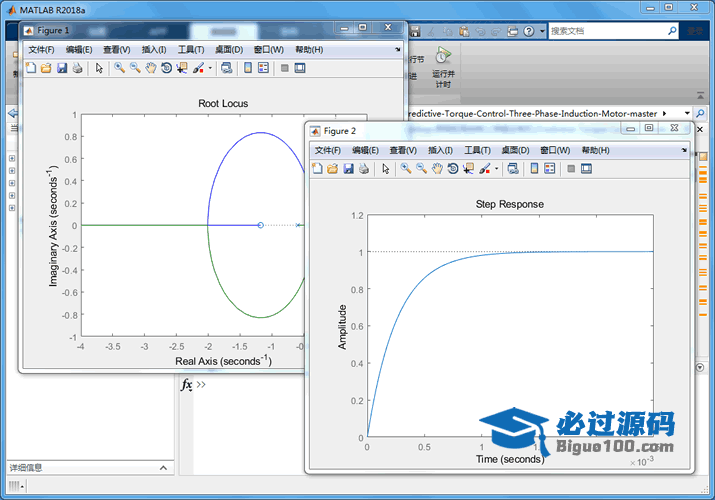Open the 插入(I) menu in Figure 2

click(440, 150)
